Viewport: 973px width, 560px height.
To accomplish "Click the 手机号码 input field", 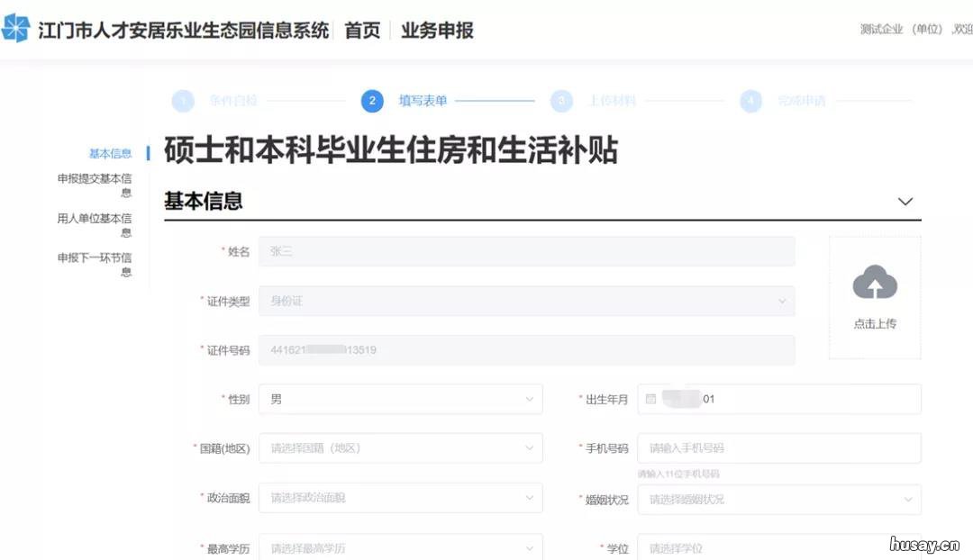I will (777, 447).
